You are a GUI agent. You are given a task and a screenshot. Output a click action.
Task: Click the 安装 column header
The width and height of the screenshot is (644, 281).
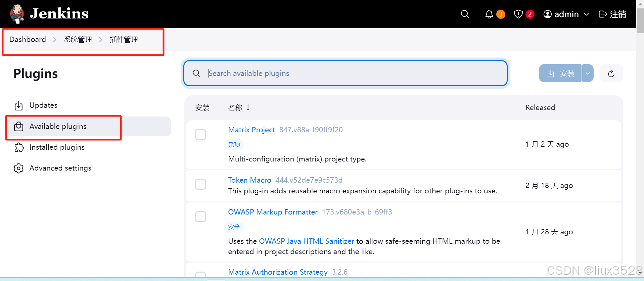202,107
